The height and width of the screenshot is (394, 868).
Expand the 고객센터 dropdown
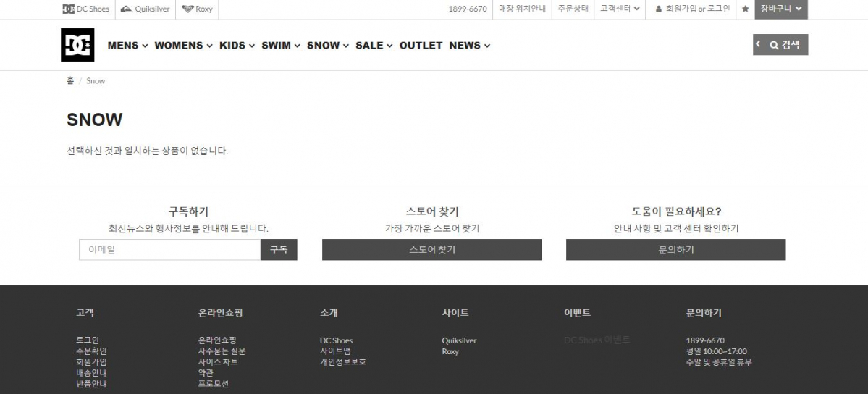pyautogui.click(x=620, y=9)
